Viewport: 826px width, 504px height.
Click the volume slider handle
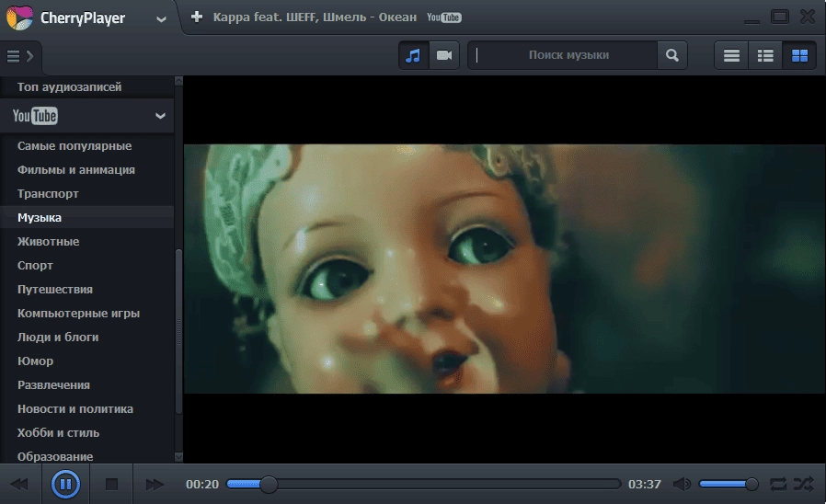point(751,484)
